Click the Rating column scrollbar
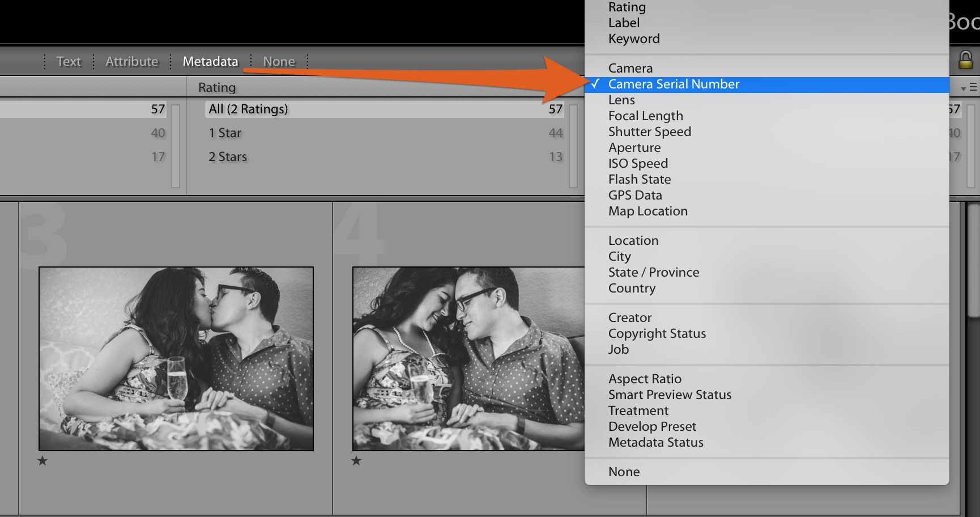Screen dimensions: 980x517 pos(573,146)
